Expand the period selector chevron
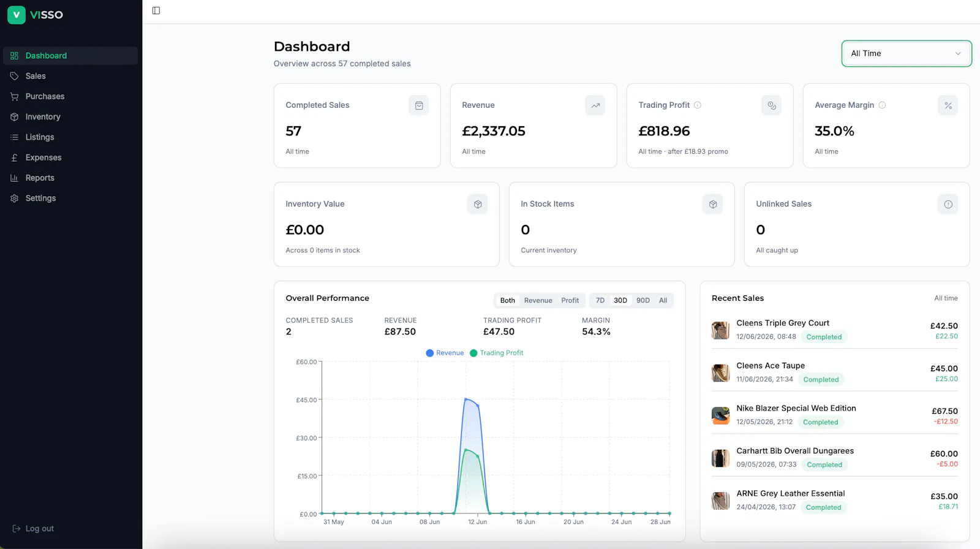This screenshot has height=549, width=980. pos(958,53)
